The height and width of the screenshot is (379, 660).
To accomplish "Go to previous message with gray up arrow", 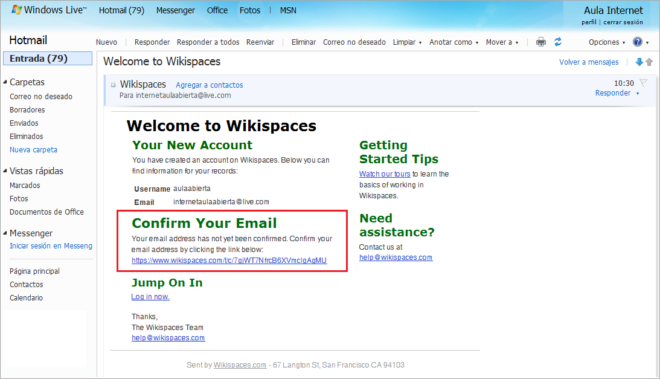I will click(x=649, y=62).
